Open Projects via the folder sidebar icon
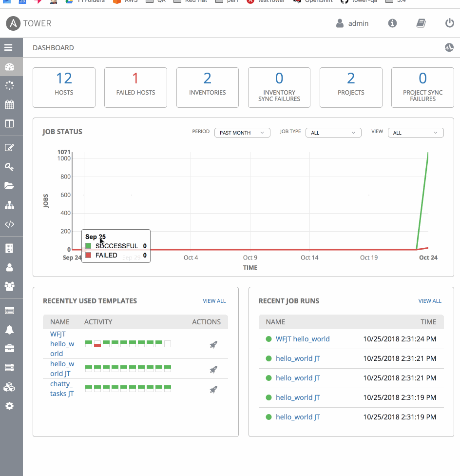The width and height of the screenshot is (460, 476). click(11, 186)
